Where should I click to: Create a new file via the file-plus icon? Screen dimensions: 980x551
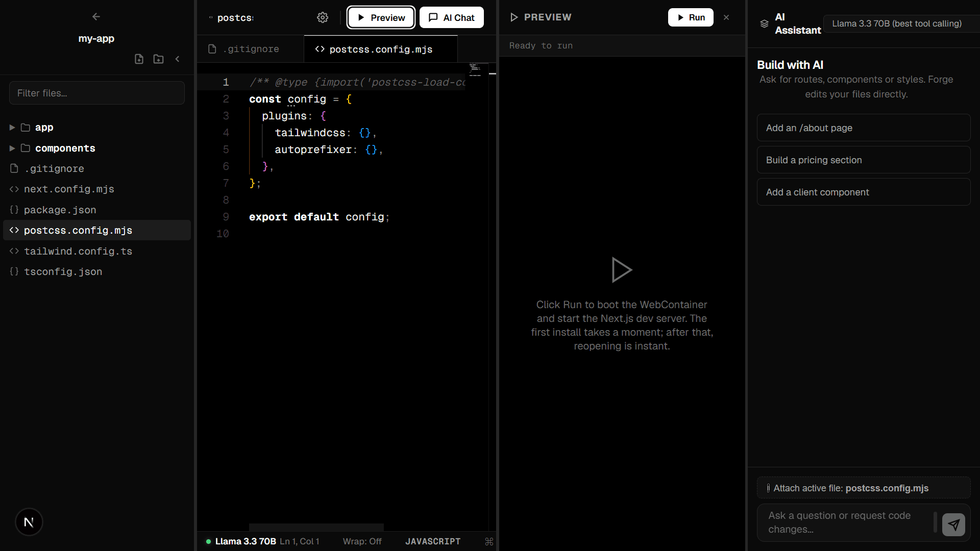139,59
